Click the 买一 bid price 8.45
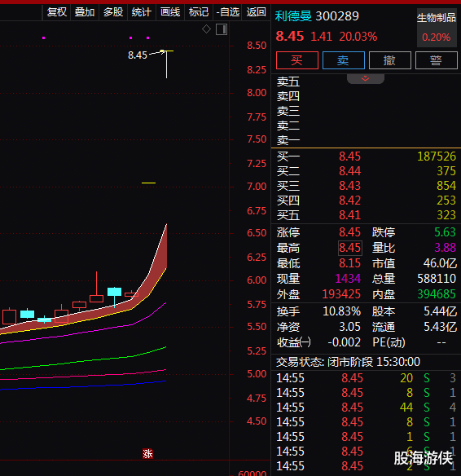The width and height of the screenshot is (461, 476). pyautogui.click(x=349, y=156)
